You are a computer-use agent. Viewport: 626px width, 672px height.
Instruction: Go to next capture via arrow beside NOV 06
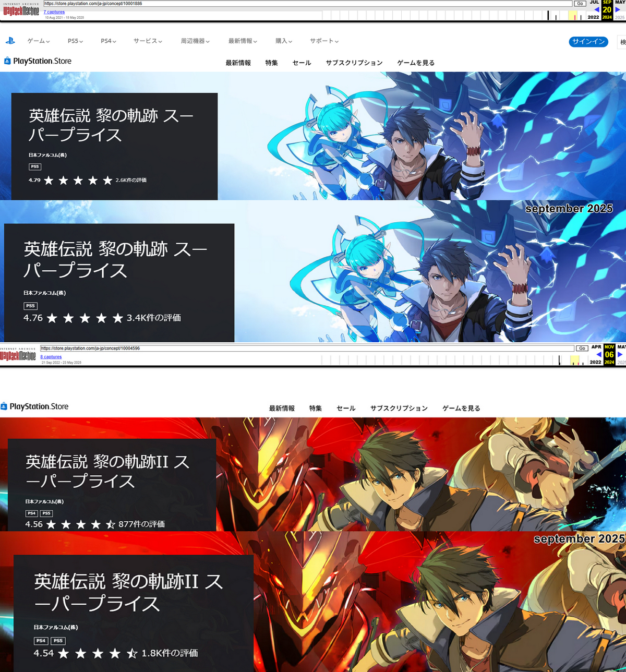pyautogui.click(x=620, y=355)
